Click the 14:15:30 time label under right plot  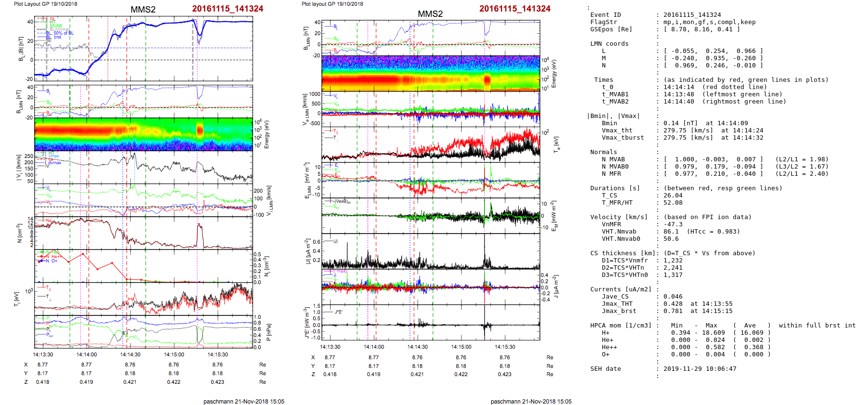coord(505,347)
